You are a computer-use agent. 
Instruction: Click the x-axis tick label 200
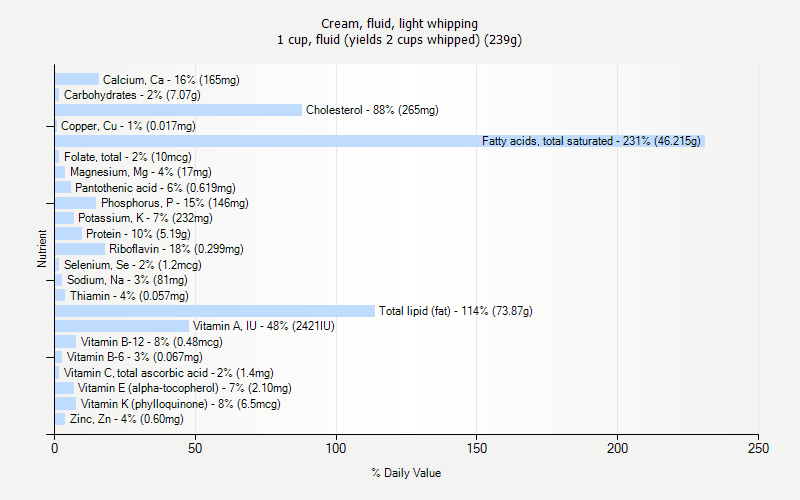[x=617, y=448]
